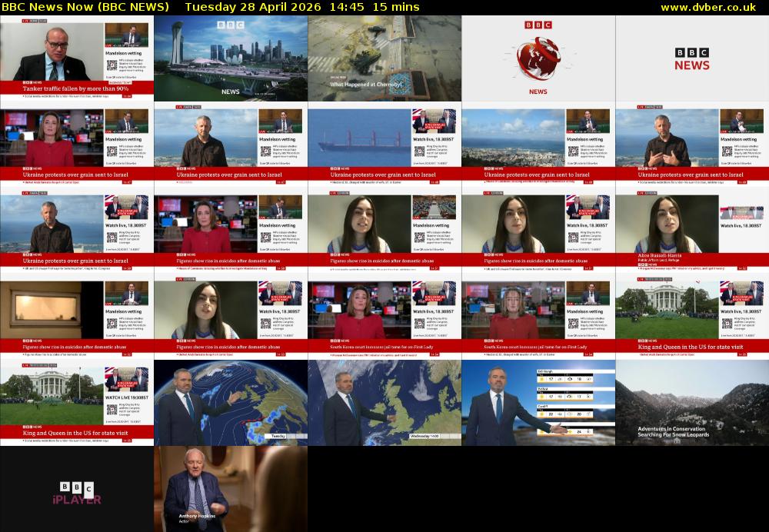Open the Anthony Hopkins interview thumbnail
The width and height of the screenshot is (769, 532).
[x=231, y=489]
